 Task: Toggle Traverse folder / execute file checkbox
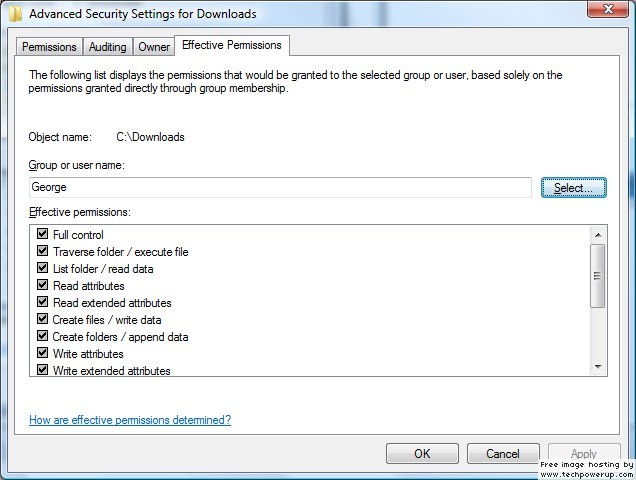42,251
